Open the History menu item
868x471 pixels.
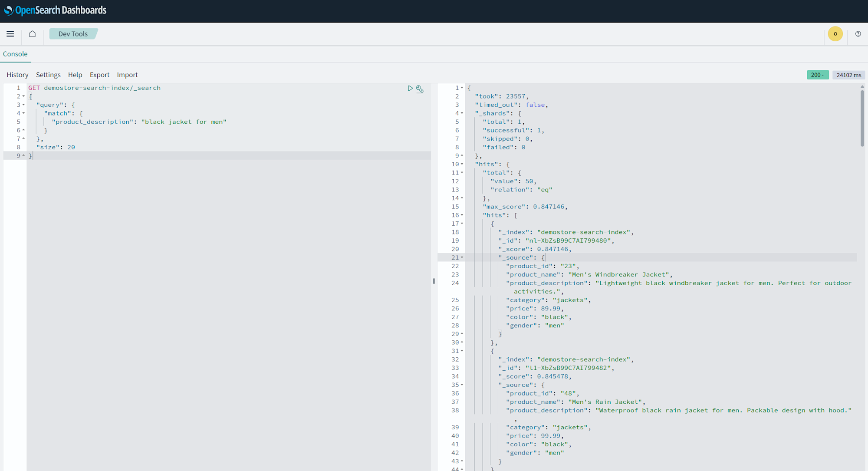[x=17, y=75]
